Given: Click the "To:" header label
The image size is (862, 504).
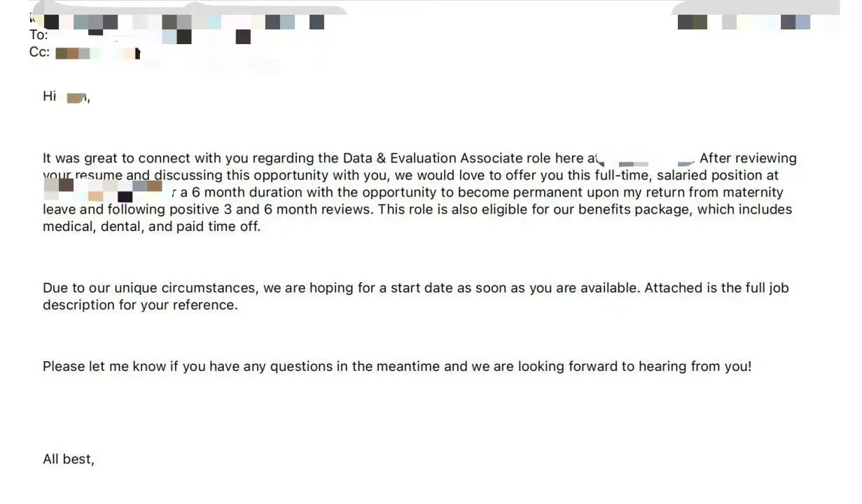Looking at the screenshot, I should [38, 35].
